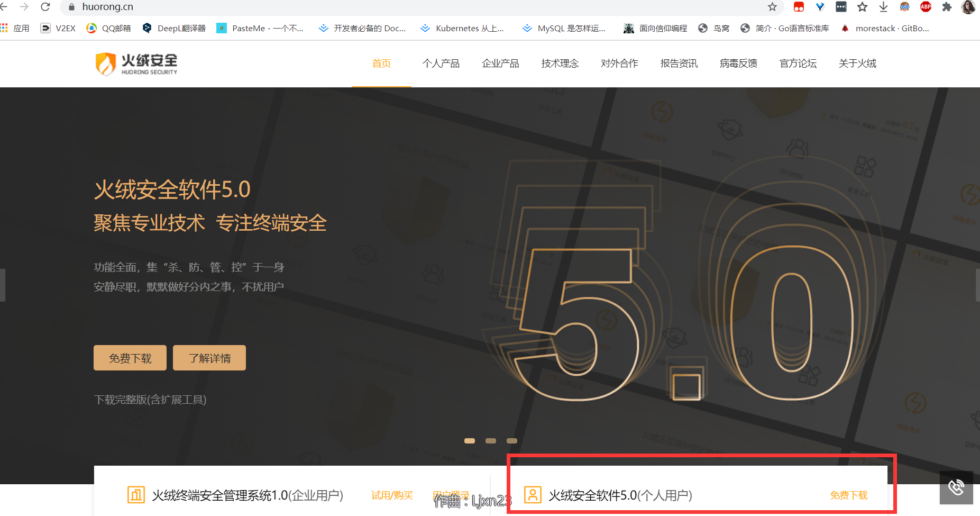980x516 pixels.
Task: Open the 关于火绒 navigation item
Action: pyautogui.click(x=857, y=64)
